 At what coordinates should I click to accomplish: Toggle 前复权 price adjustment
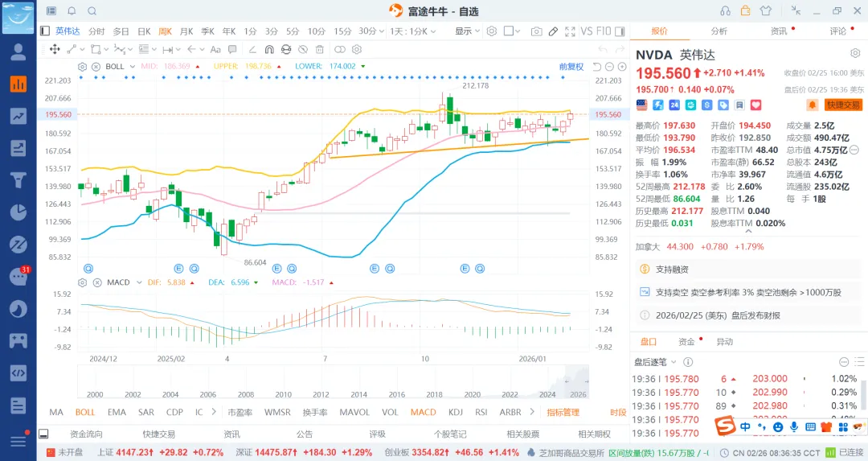(571, 67)
